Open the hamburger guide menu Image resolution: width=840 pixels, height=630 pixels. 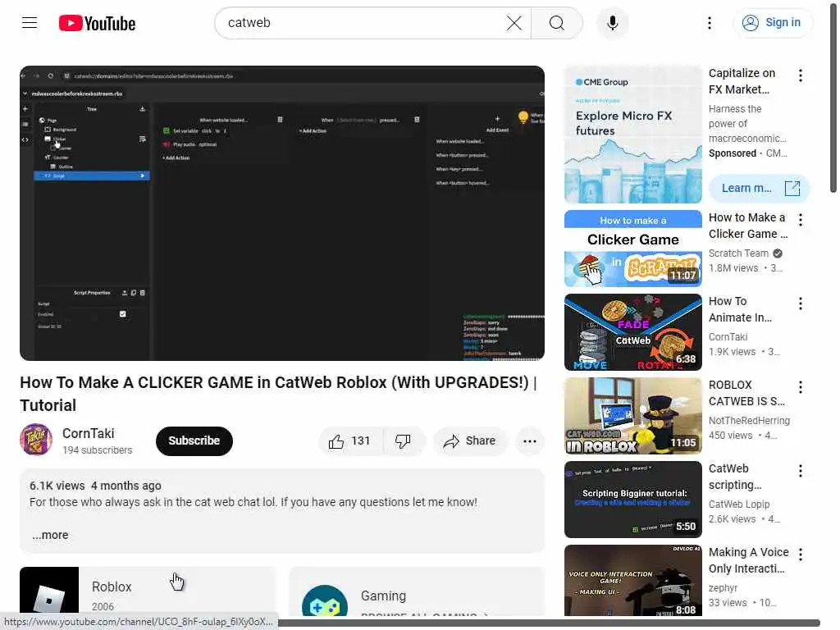coord(30,23)
